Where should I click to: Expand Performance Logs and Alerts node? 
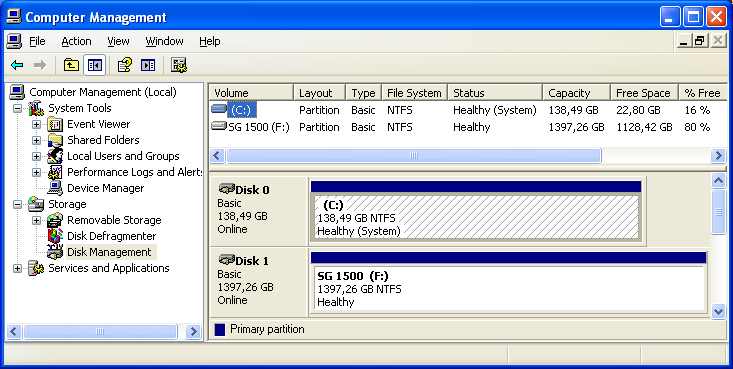36,172
